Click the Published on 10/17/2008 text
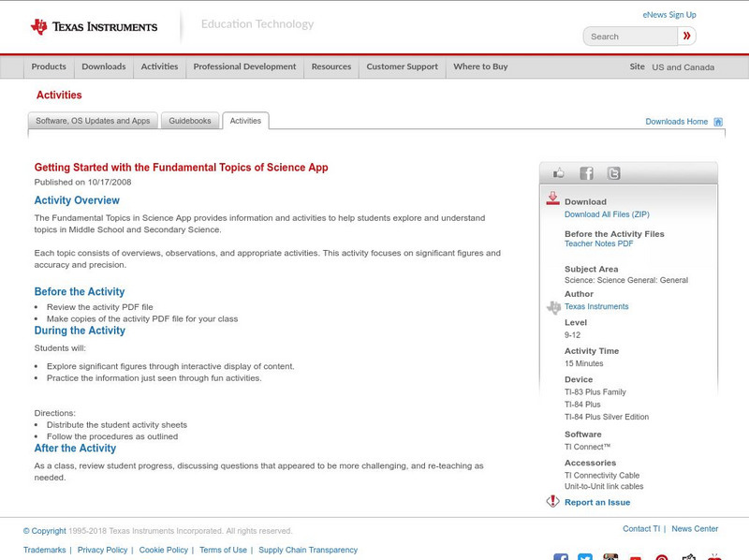Screen dimensions: 749x560 click(82, 182)
